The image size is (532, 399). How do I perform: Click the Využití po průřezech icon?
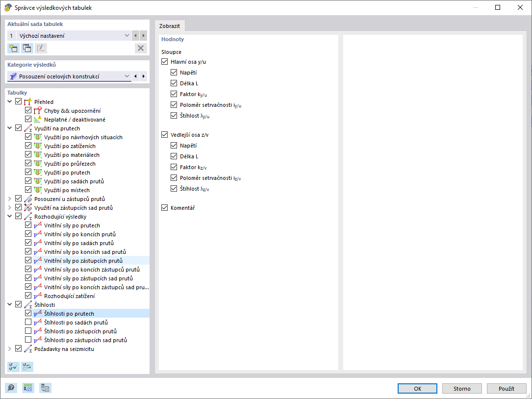(38, 164)
